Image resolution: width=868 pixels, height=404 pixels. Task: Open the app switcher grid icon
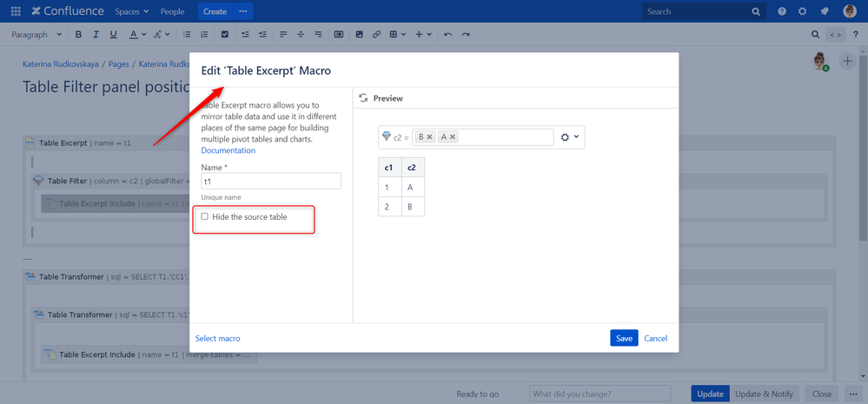(16, 11)
